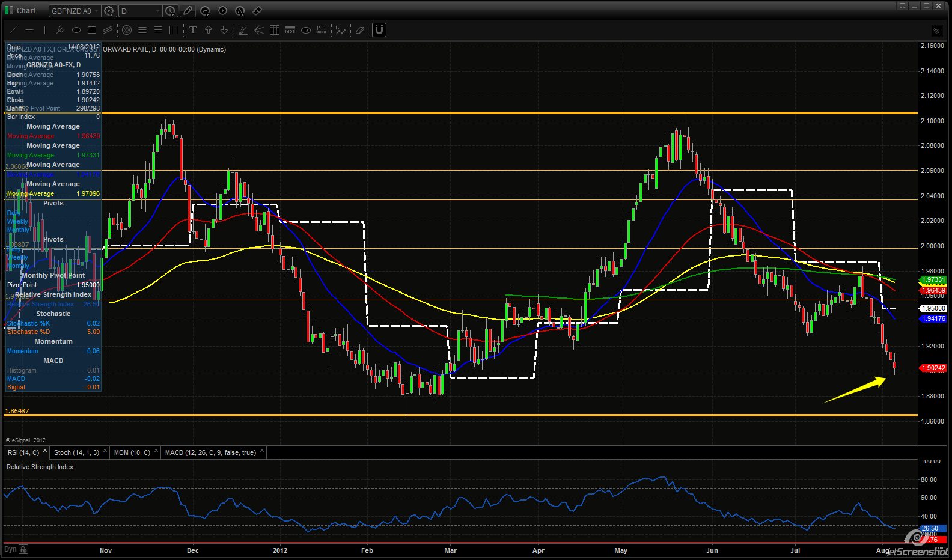Minimize the chart window

click(x=914, y=5)
